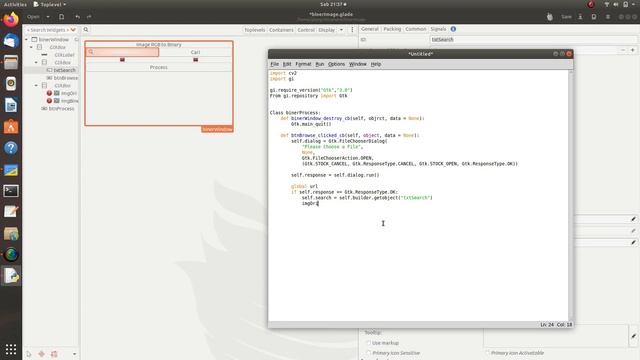Screen dimensions: 640x360
Task: Switch to Python IDLE dock icon
Action: point(11,276)
